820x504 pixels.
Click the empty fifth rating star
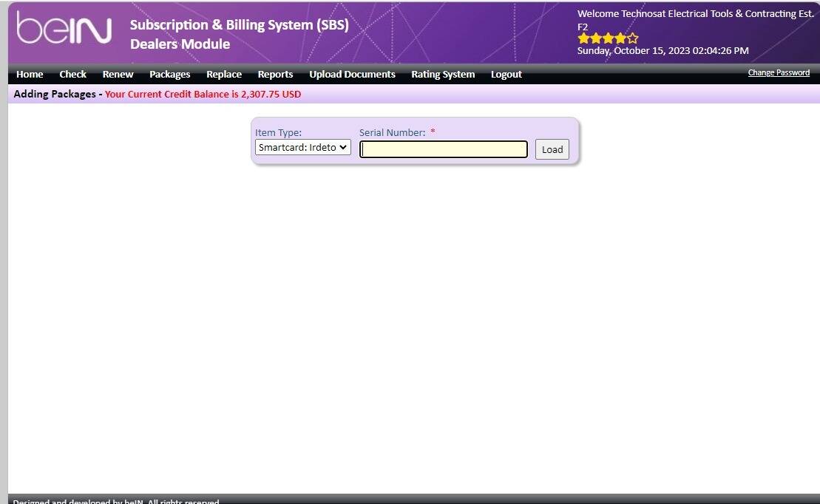pyautogui.click(x=632, y=38)
